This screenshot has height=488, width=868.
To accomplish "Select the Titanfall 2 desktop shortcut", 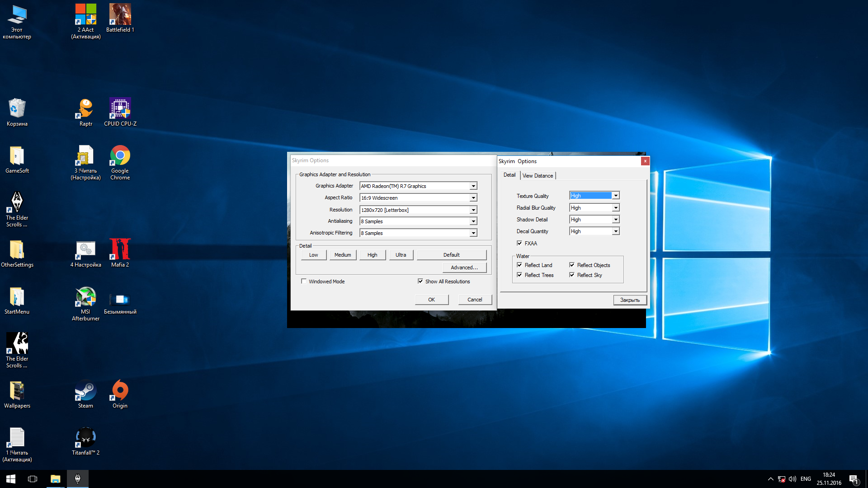I will tap(85, 441).
